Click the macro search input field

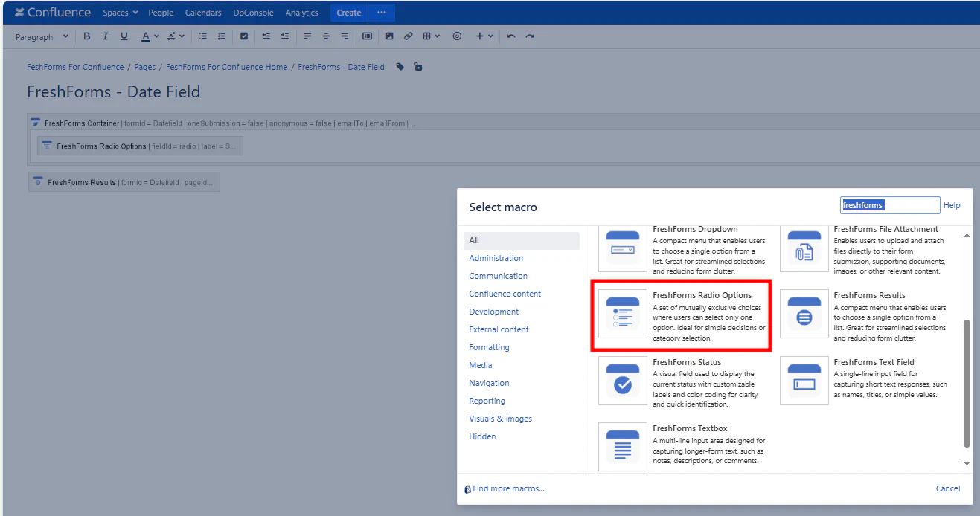[889, 205]
